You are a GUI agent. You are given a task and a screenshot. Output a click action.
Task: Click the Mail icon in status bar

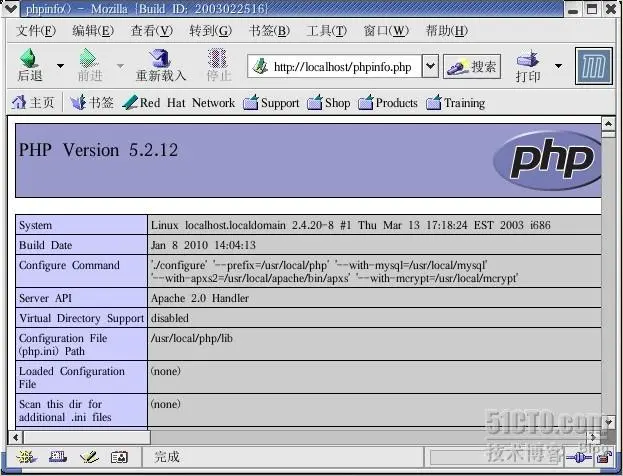coord(58,457)
